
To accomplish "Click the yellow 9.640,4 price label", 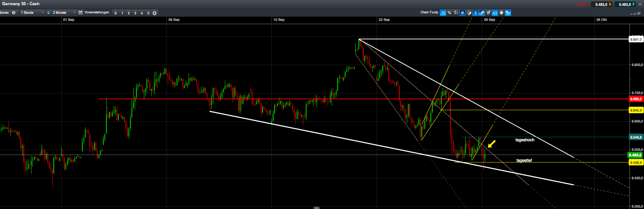I will pyautogui.click(x=636, y=110).
